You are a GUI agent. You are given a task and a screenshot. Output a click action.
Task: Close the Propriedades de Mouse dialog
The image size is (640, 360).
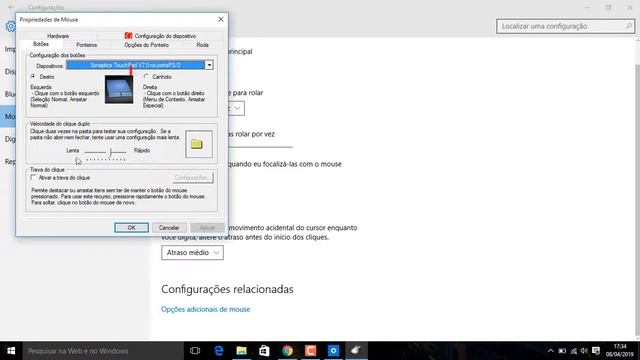coord(221,19)
